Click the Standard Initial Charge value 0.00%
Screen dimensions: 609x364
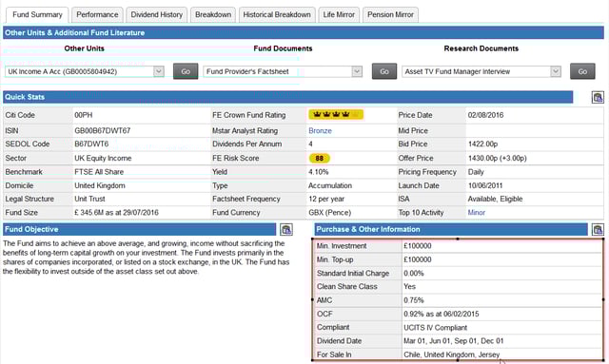point(414,274)
